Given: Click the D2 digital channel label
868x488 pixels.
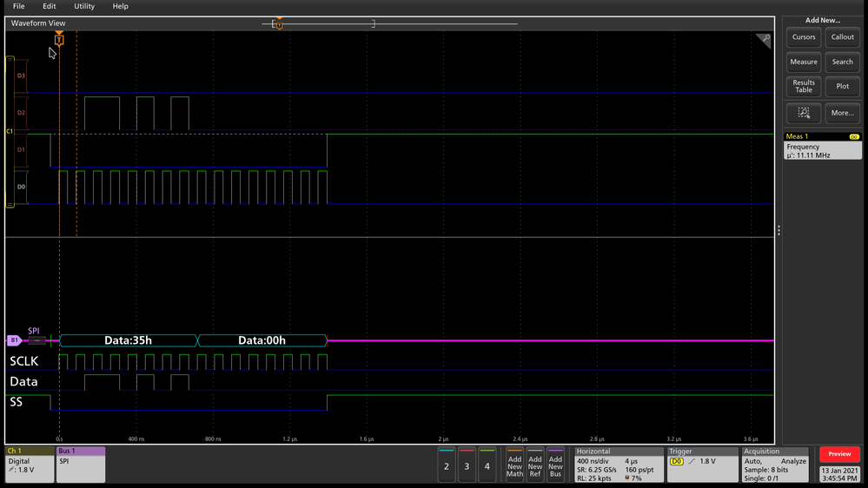Looking at the screenshot, I should coord(21,112).
